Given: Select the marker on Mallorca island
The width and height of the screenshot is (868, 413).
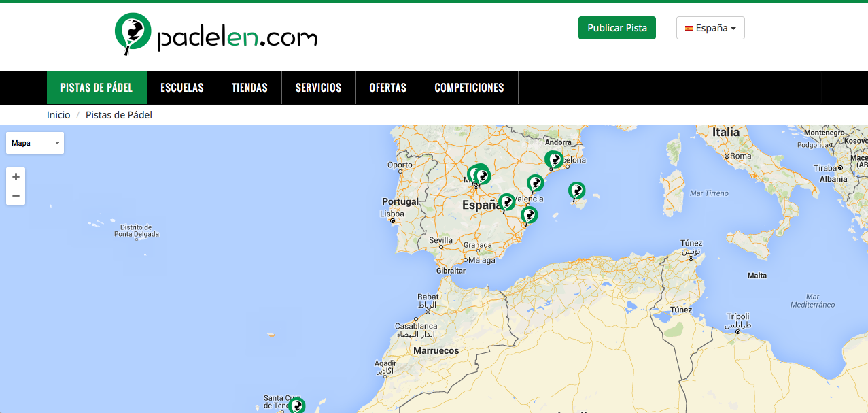Looking at the screenshot, I should point(576,191).
